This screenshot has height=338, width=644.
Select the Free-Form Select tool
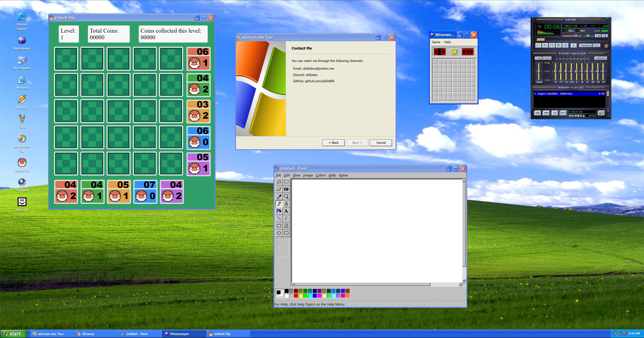(x=279, y=182)
